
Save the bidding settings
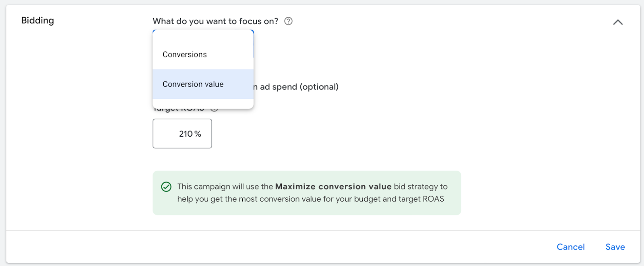(x=615, y=247)
